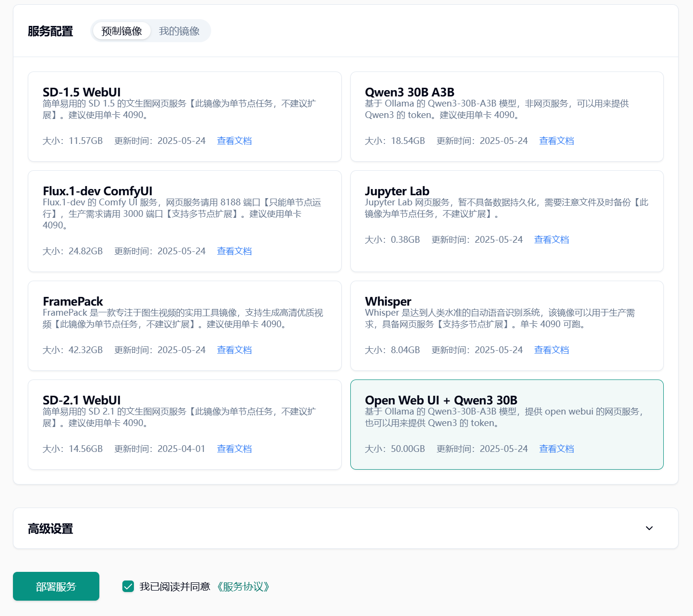Screen dimensions: 693x616
Task: Uncheck the 我已阅读并同意 agreement checkbox
Action: tap(128, 586)
